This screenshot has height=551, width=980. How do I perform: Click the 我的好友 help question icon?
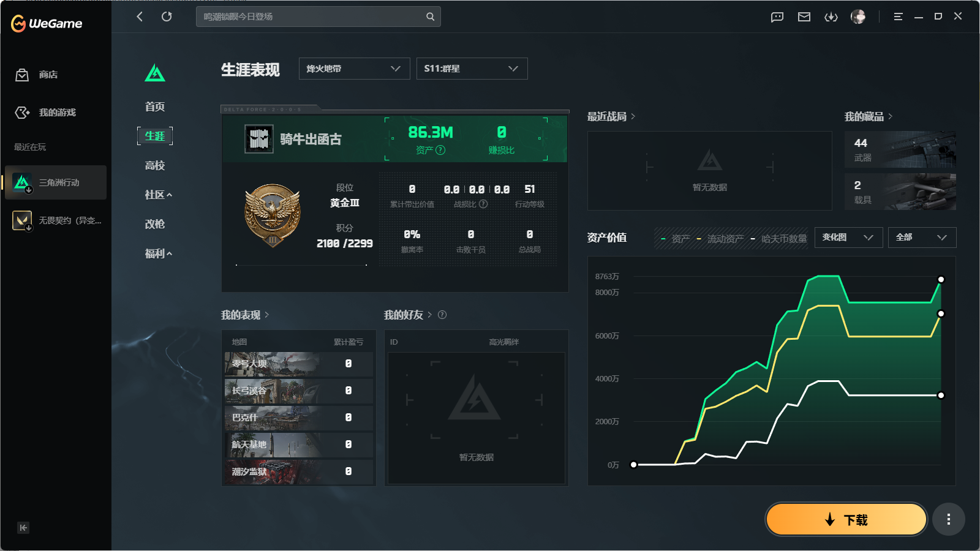pyautogui.click(x=442, y=315)
